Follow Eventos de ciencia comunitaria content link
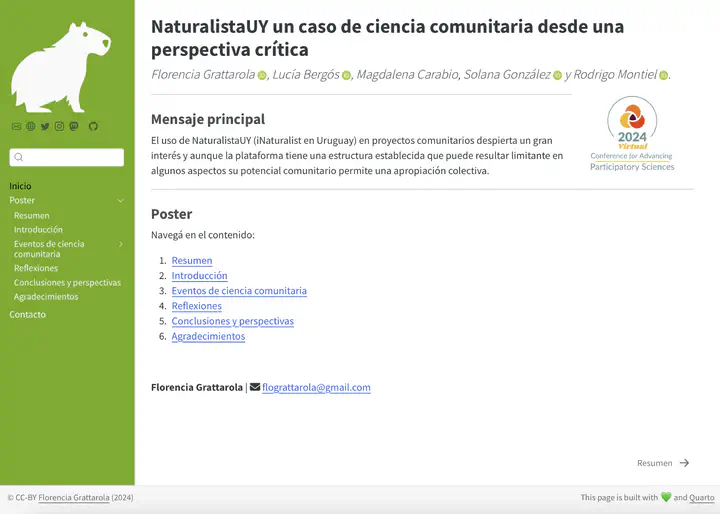The width and height of the screenshot is (720, 514). pos(239,291)
